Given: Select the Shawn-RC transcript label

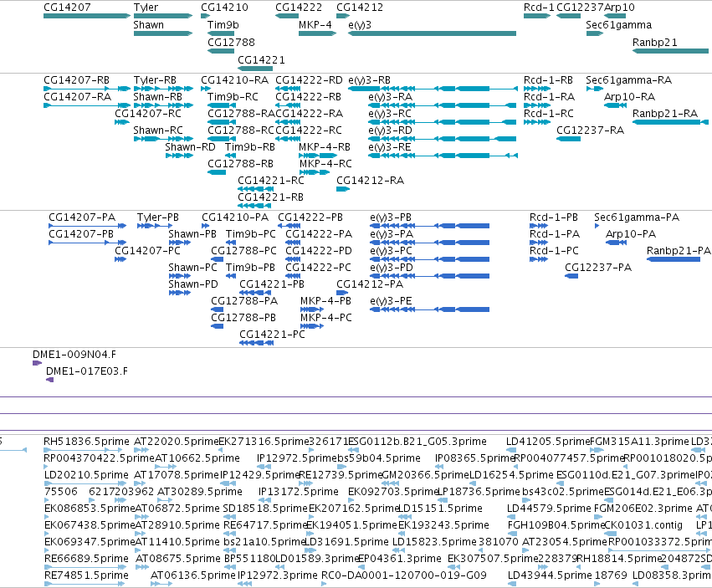Looking at the screenshot, I should click(158, 130).
